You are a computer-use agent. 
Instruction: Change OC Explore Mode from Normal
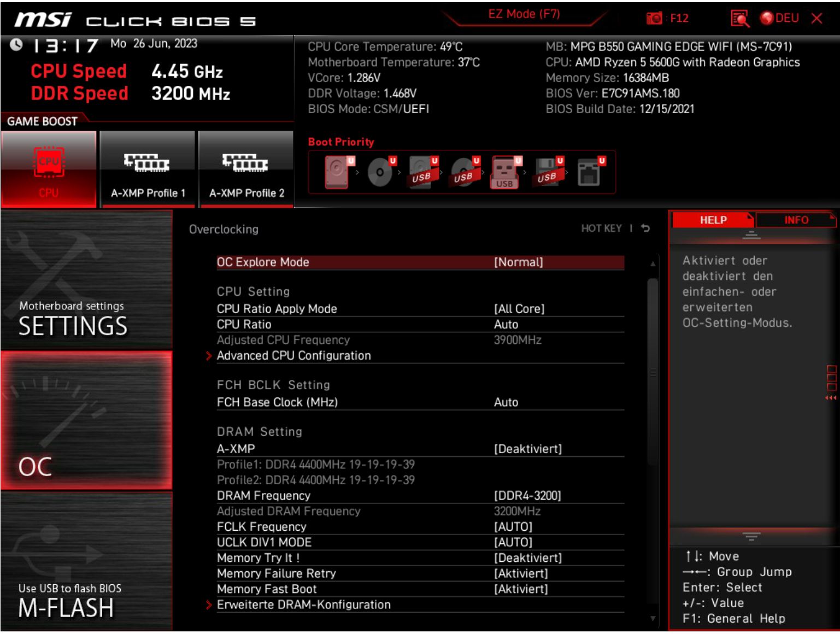[420, 262]
